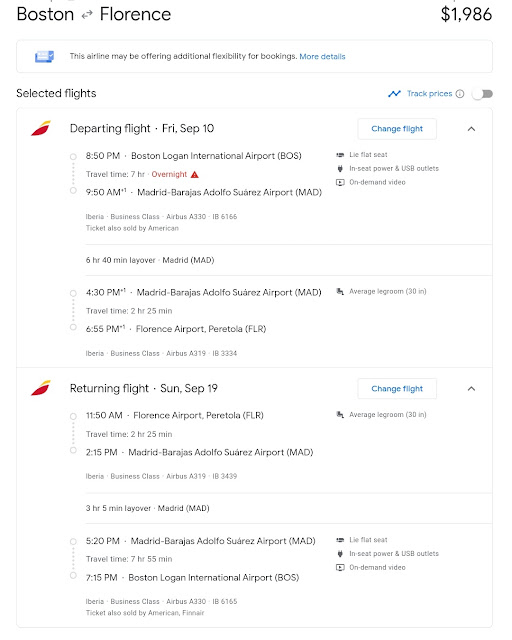Click the Overnight warning triangle icon
This screenshot has width=512, height=640.
195,175
